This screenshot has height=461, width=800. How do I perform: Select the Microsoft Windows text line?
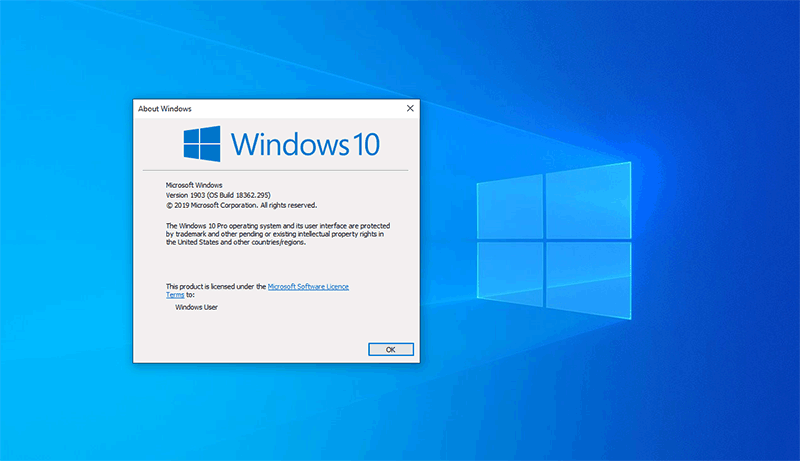(194, 185)
